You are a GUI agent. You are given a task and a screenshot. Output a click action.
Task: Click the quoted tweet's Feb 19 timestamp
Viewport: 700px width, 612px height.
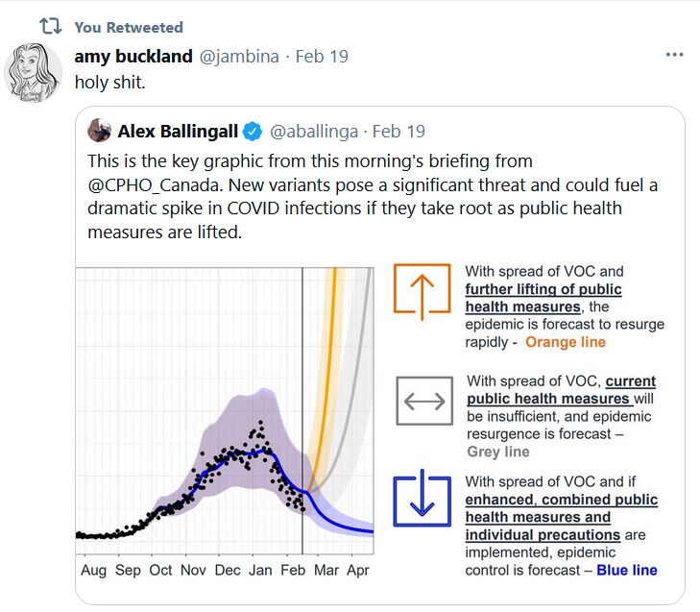(x=398, y=132)
